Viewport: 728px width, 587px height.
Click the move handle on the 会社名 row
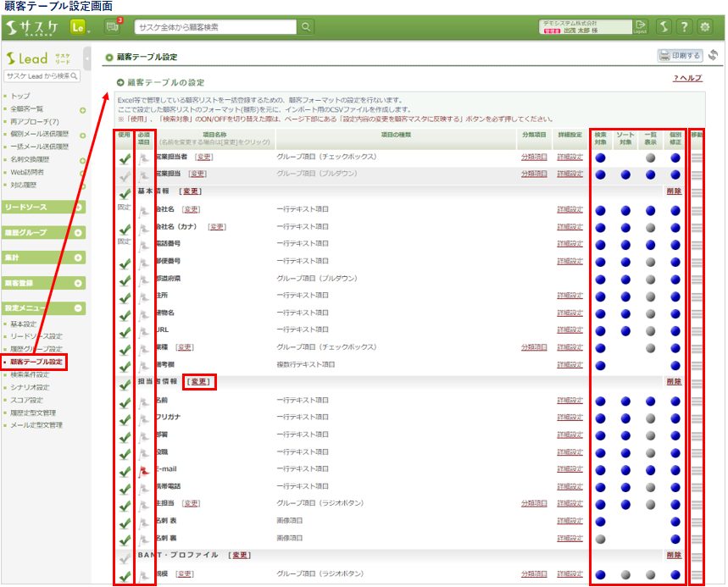tap(697, 210)
